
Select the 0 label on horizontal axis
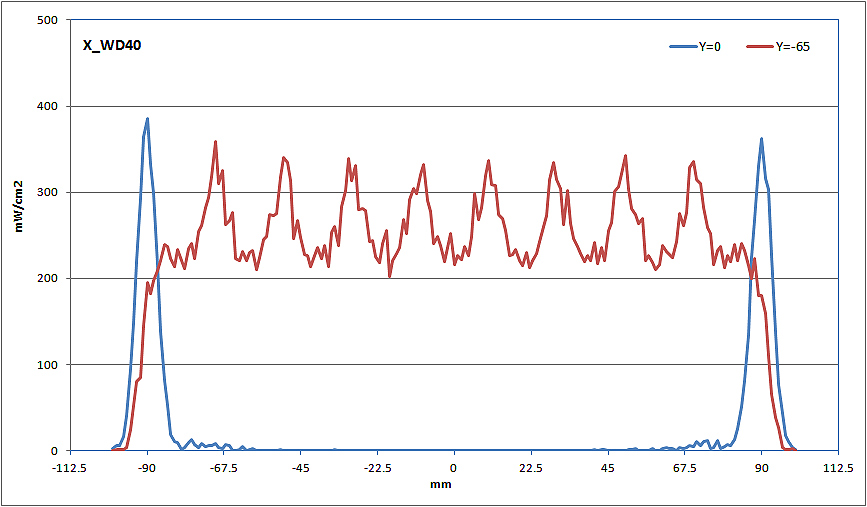[453, 467]
